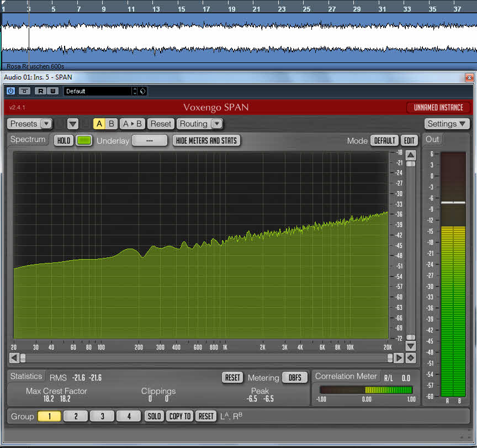Viewport: 477px width, 448px height.
Task: Click the 'Audio 01: Ins. 5 - SPAN' title
Action: (38, 77)
